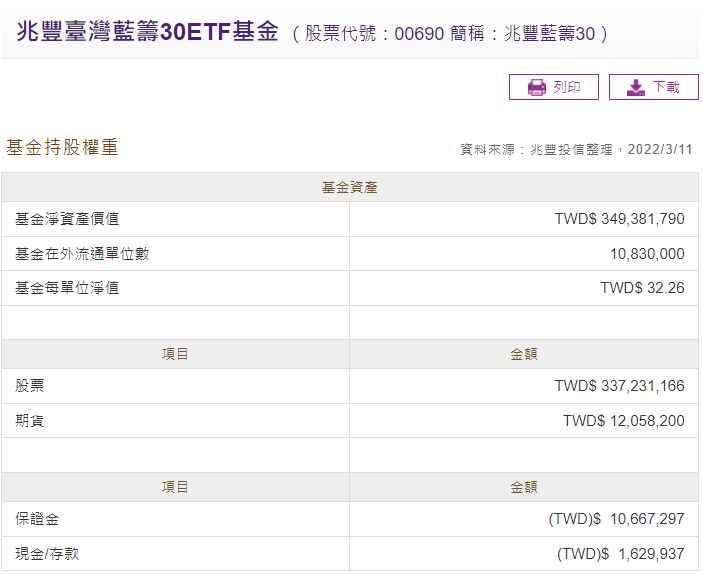Click the units value 10,830,000

647,254
